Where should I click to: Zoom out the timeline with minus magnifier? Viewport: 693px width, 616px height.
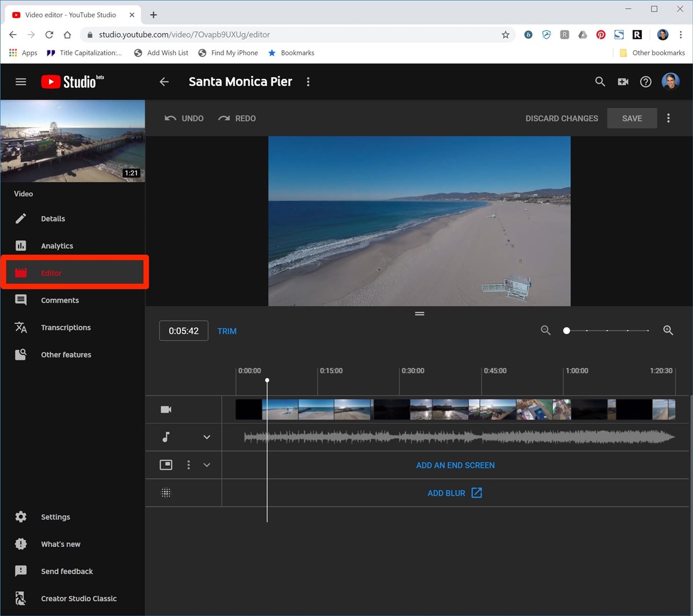546,330
